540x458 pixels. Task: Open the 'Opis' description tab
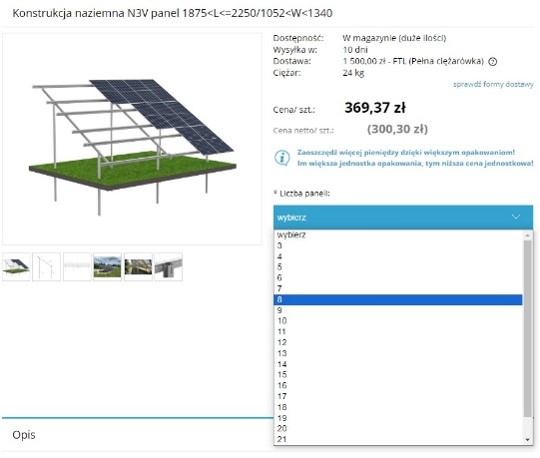click(x=24, y=435)
